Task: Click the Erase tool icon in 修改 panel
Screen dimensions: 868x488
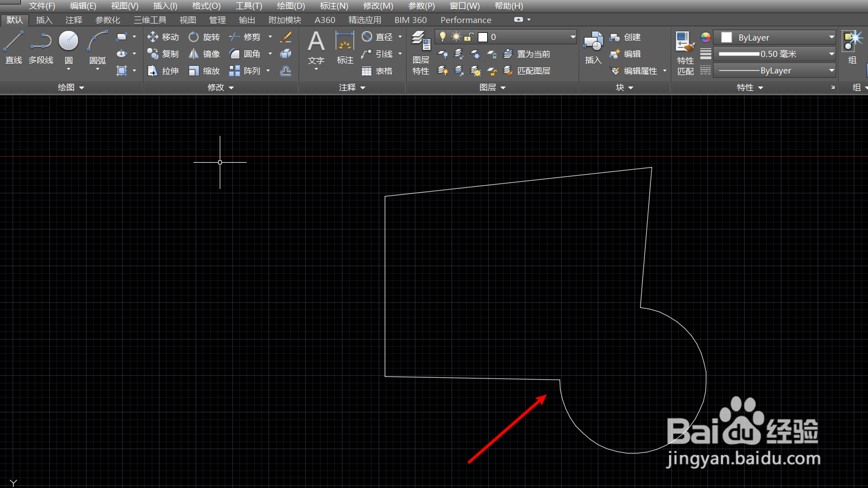Action: tap(285, 37)
